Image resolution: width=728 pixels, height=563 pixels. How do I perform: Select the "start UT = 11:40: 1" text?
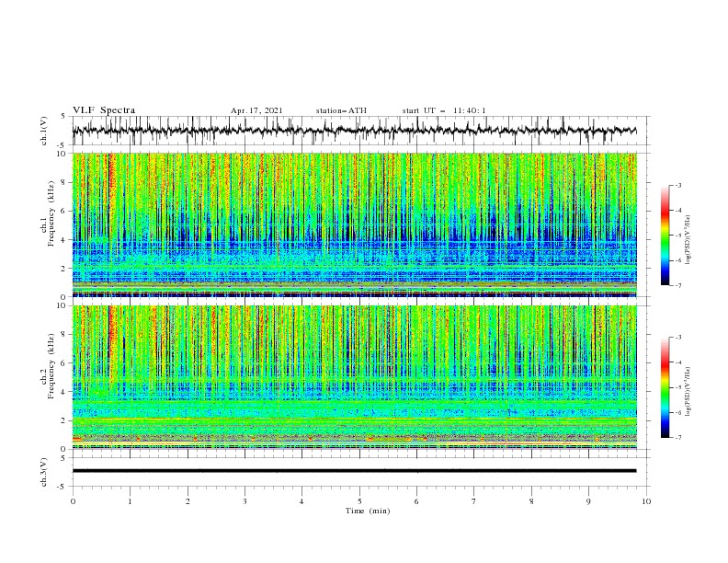coord(444,110)
